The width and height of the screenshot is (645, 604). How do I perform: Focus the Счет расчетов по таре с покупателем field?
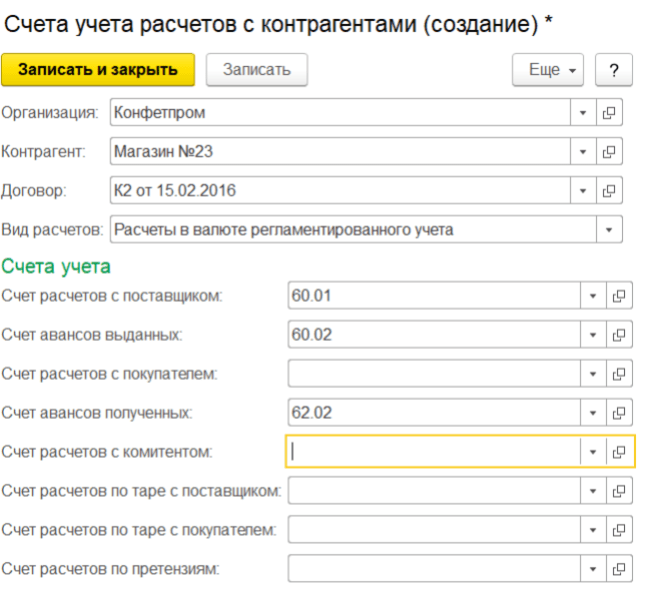(x=434, y=530)
